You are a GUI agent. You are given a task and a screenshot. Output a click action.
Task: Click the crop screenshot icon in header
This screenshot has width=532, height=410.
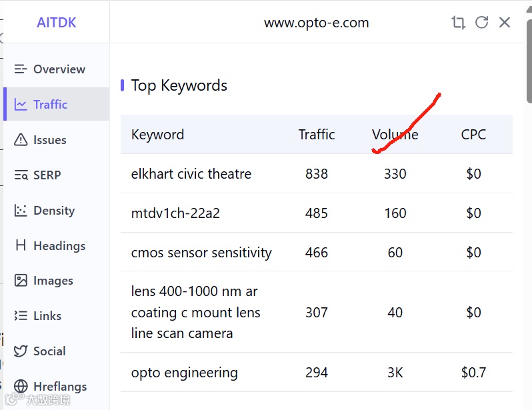(458, 23)
